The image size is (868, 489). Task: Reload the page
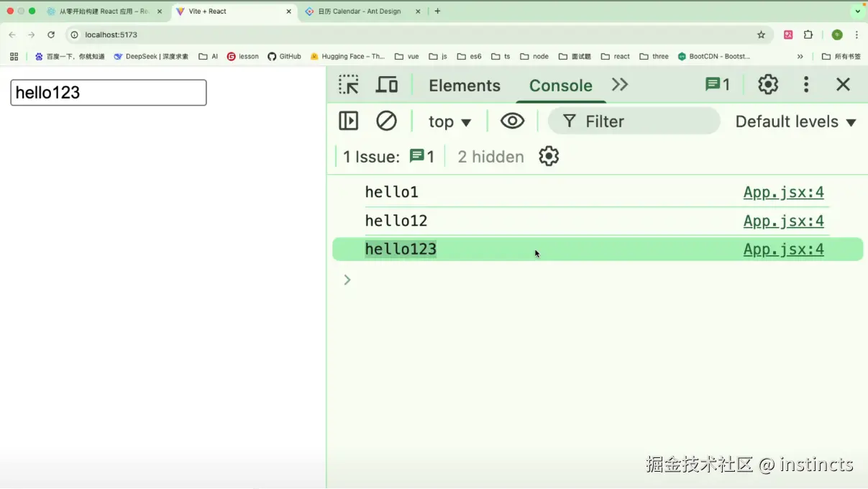pyautogui.click(x=51, y=35)
